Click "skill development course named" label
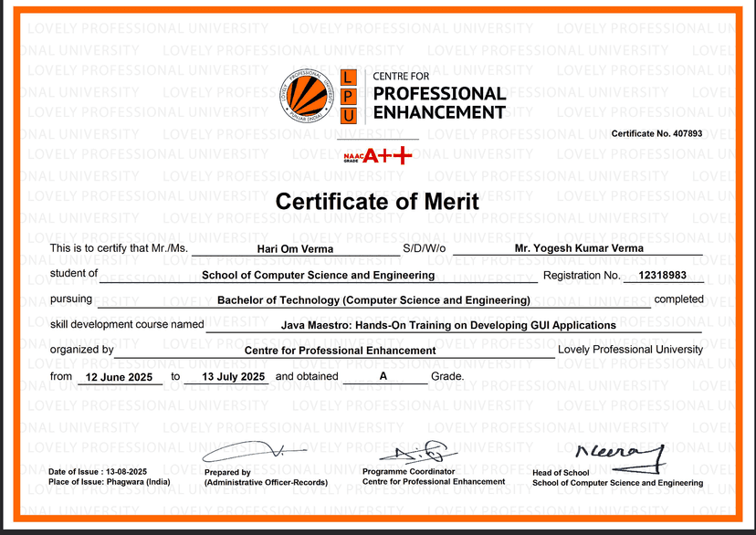 click(127, 324)
